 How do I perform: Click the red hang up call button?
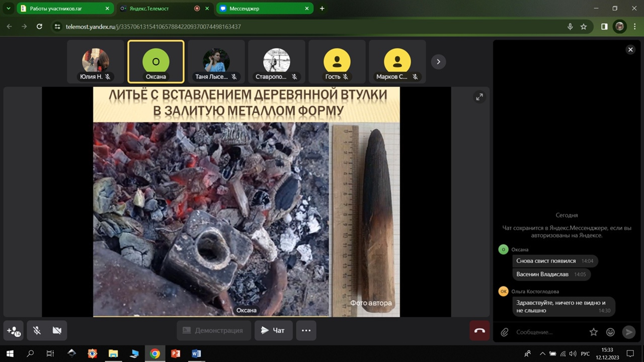click(x=479, y=330)
